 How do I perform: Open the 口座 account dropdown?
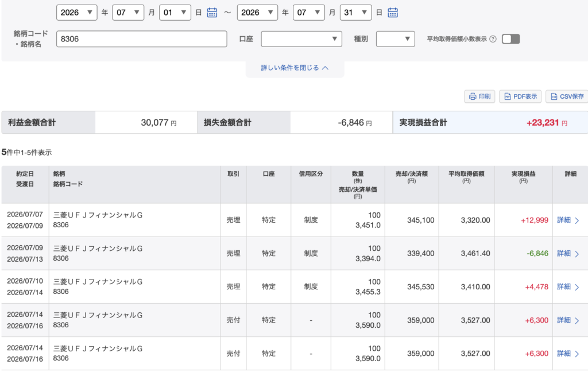(301, 39)
